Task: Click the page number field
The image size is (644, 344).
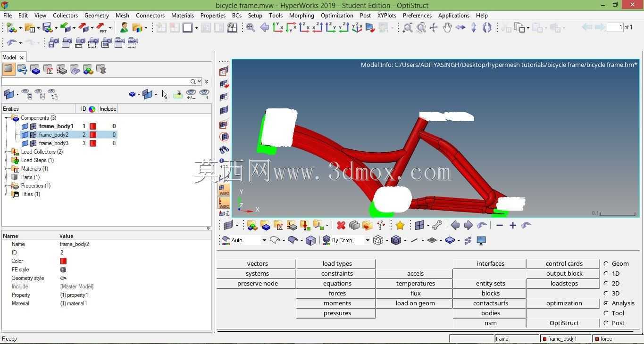Action: pos(614,27)
